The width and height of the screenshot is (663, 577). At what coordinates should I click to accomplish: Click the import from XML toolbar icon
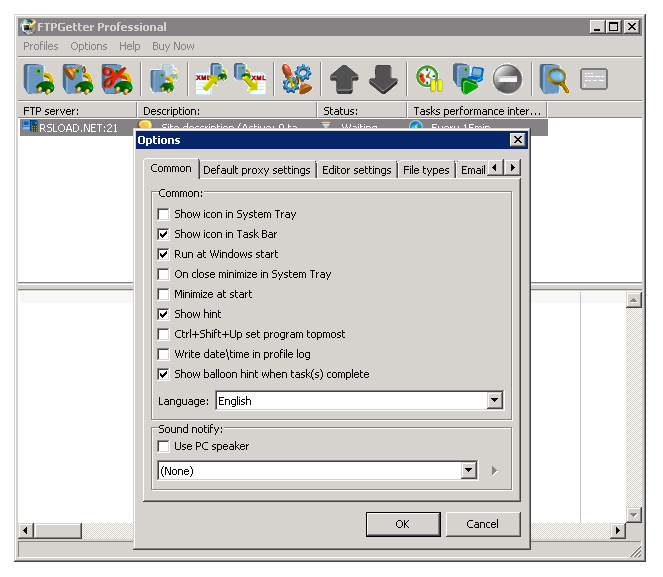tap(211, 79)
